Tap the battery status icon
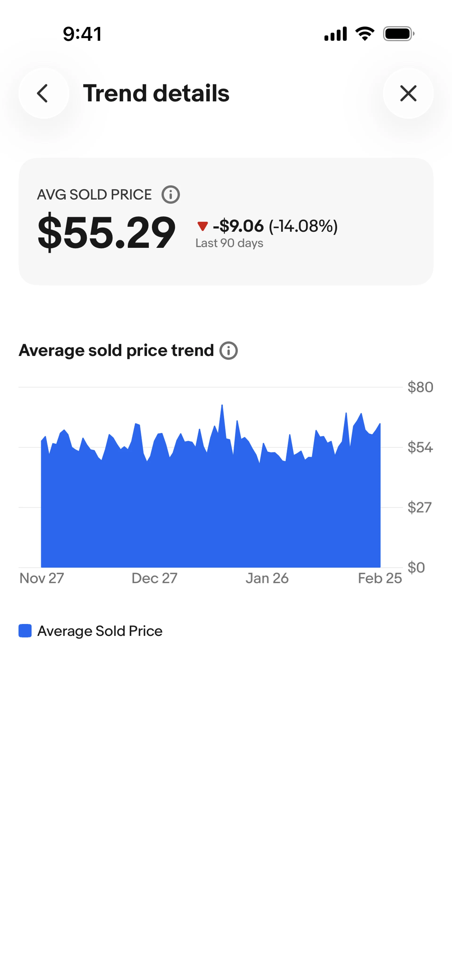The width and height of the screenshot is (452, 980). pos(398,34)
